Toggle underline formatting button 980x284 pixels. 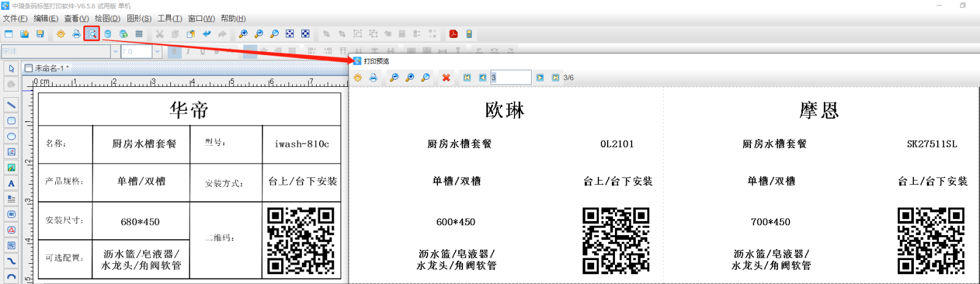coord(202,52)
